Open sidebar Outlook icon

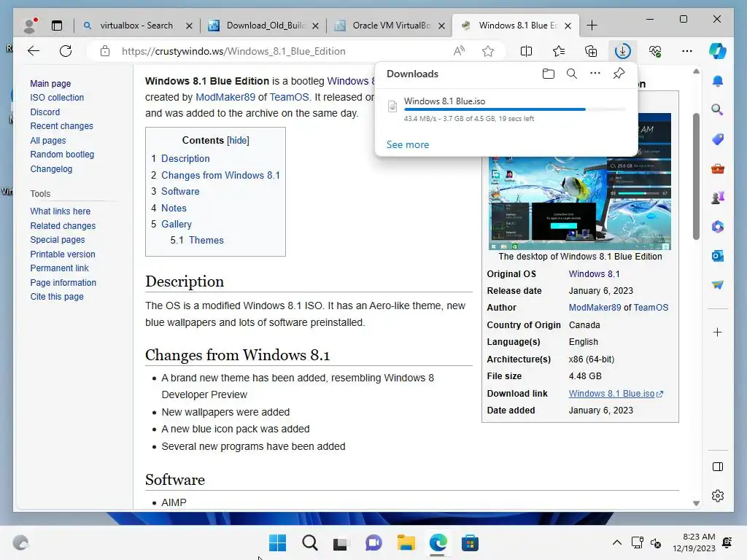click(x=718, y=256)
